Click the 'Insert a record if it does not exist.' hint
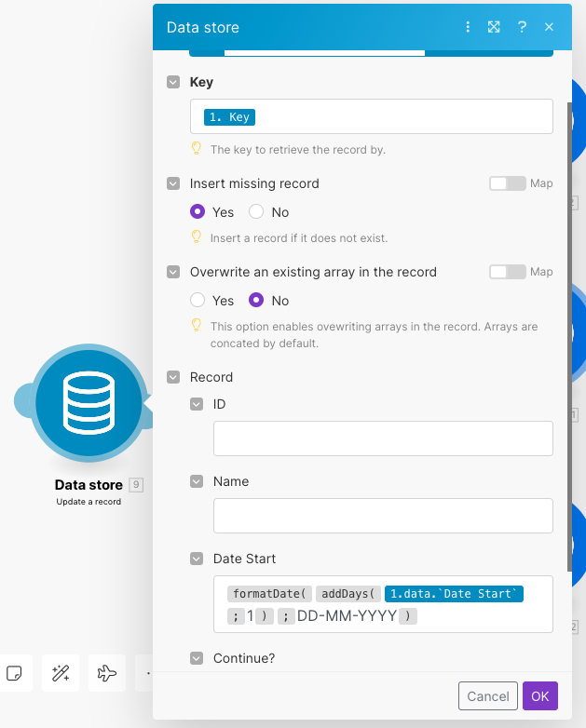Image resolution: width=586 pixels, height=728 pixels. coord(299,238)
